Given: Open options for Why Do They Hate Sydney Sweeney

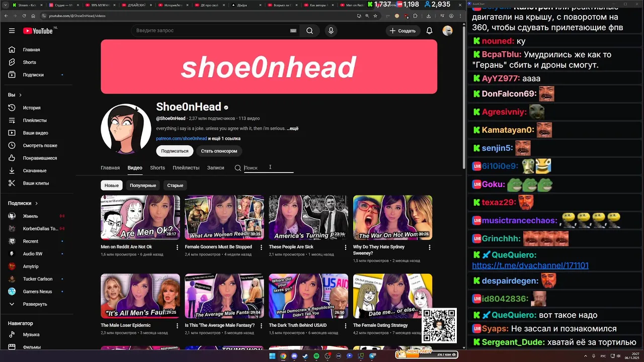Looking at the screenshot, I should (429, 247).
